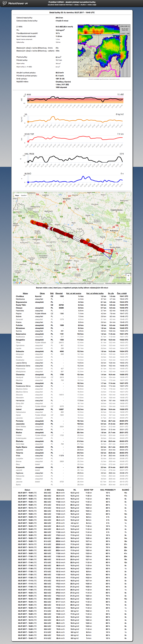Viewport: 143px width, 644px height.
Task: Click the 244.3 km total cell track value
Action: click(x=59, y=18)
